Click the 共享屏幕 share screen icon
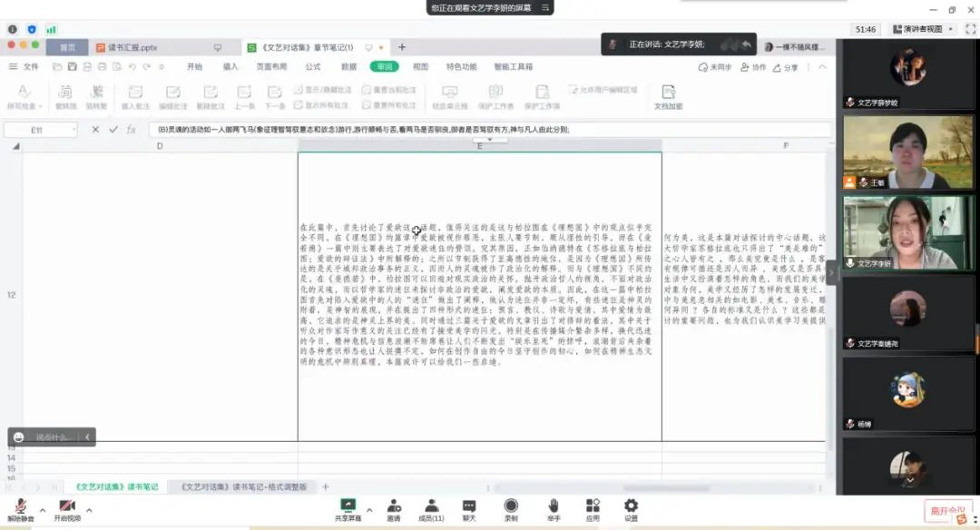 tap(348, 508)
